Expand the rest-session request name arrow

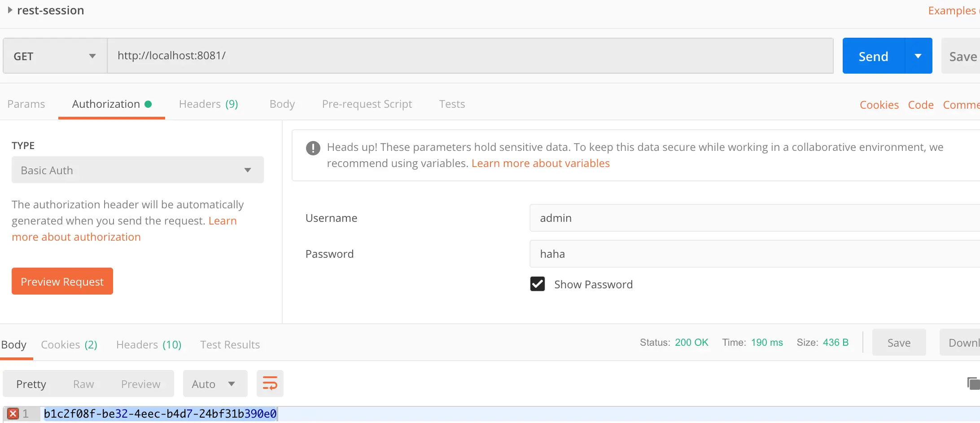point(10,10)
